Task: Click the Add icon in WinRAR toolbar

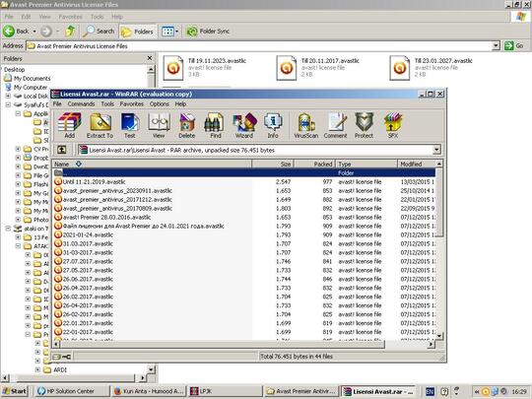Action: pyautogui.click(x=69, y=125)
